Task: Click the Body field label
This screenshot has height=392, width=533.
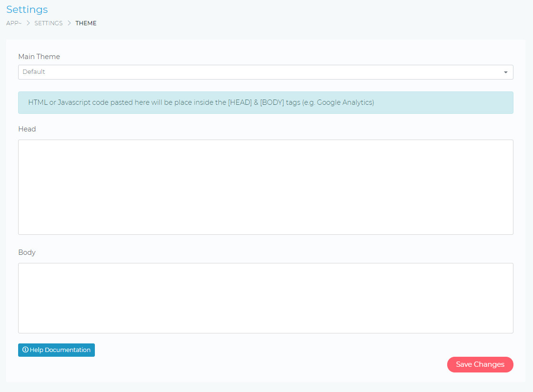Action: click(x=27, y=252)
